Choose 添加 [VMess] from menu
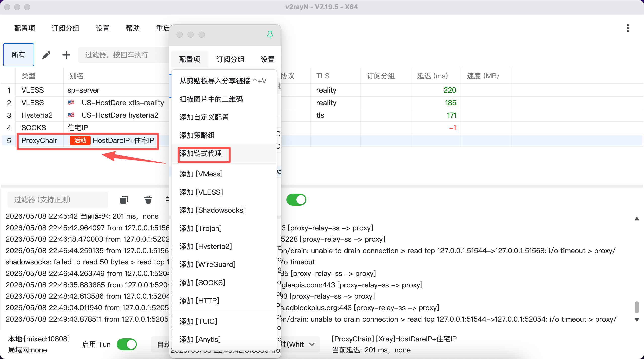The image size is (644, 359). pos(224,174)
